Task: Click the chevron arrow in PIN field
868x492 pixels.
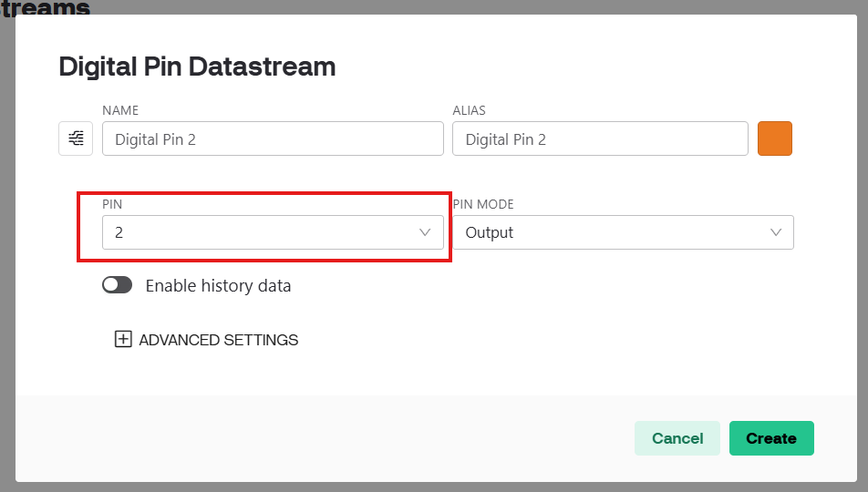Action: point(425,232)
